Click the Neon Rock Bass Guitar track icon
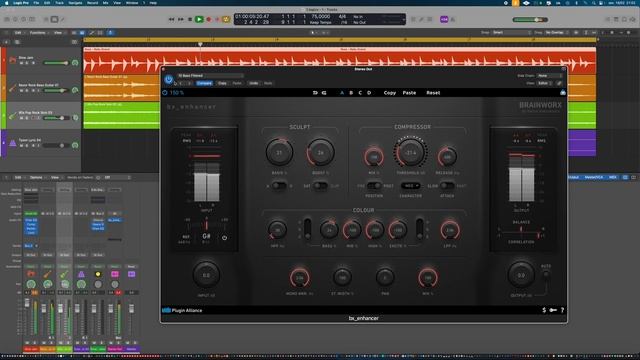 pos(13,88)
